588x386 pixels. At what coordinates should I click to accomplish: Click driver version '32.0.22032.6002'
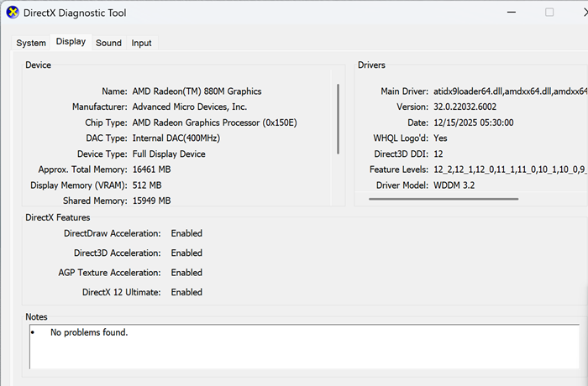465,107
